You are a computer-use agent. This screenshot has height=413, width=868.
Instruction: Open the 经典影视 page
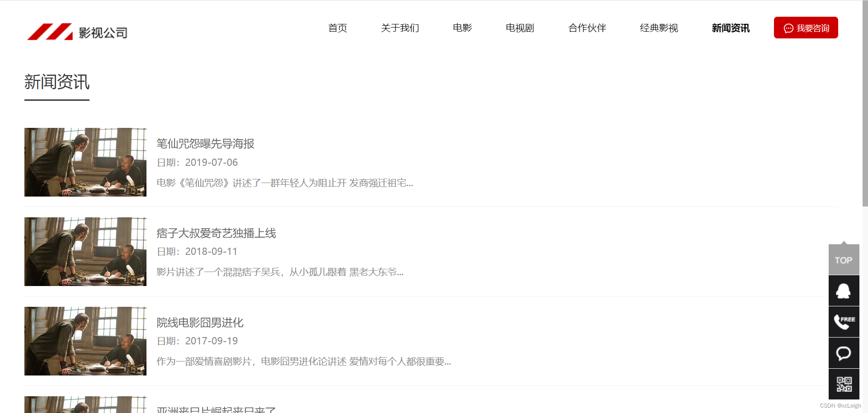tap(659, 28)
